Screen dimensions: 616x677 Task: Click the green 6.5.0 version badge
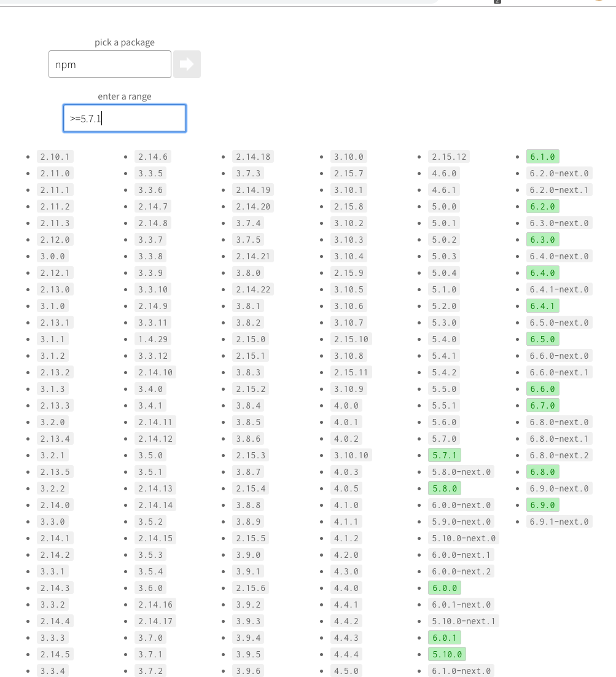pos(542,339)
